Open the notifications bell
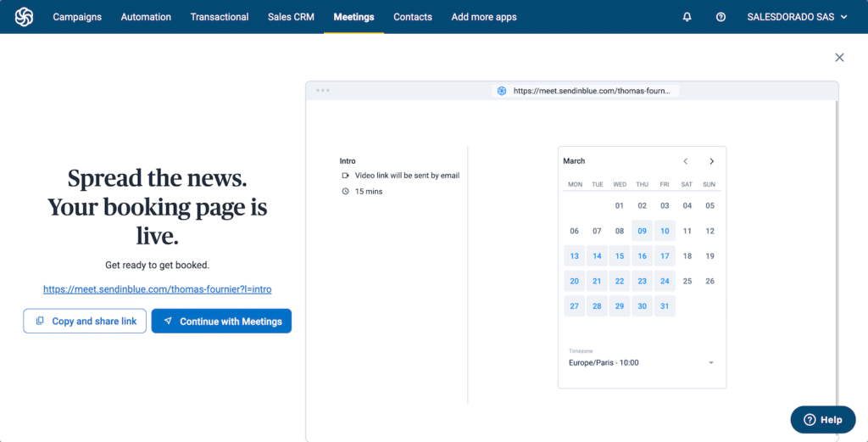 click(x=687, y=17)
